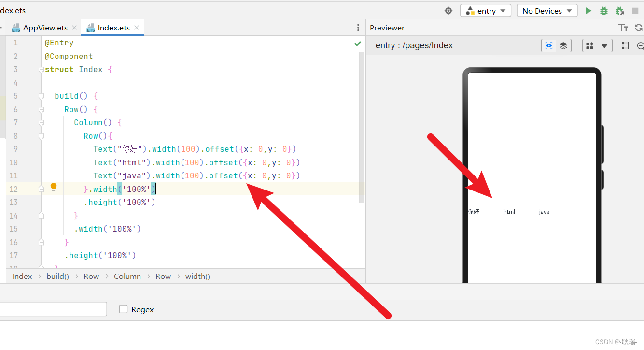Screen dimensions: 644x350
Task: Click the 你好 text in phone preview
Action: click(474, 212)
